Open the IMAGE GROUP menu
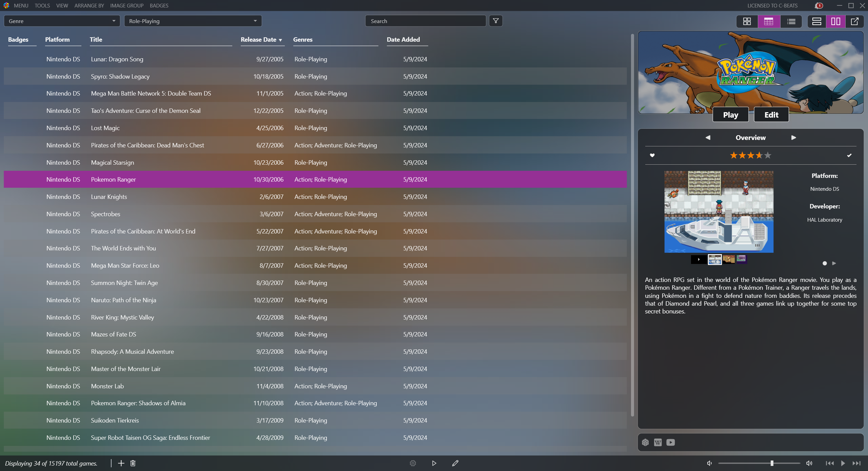Image resolution: width=868 pixels, height=471 pixels. pyautogui.click(x=127, y=5)
